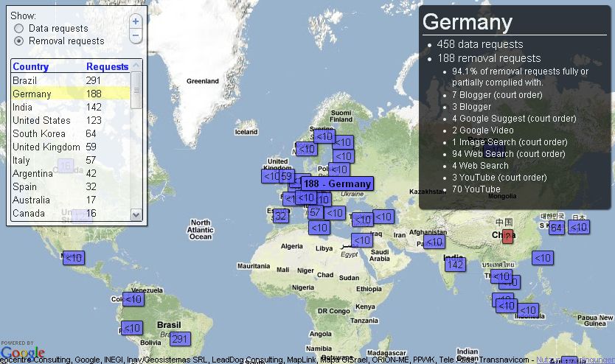Click the 142 marker on India
615x364 pixels.
(x=455, y=265)
